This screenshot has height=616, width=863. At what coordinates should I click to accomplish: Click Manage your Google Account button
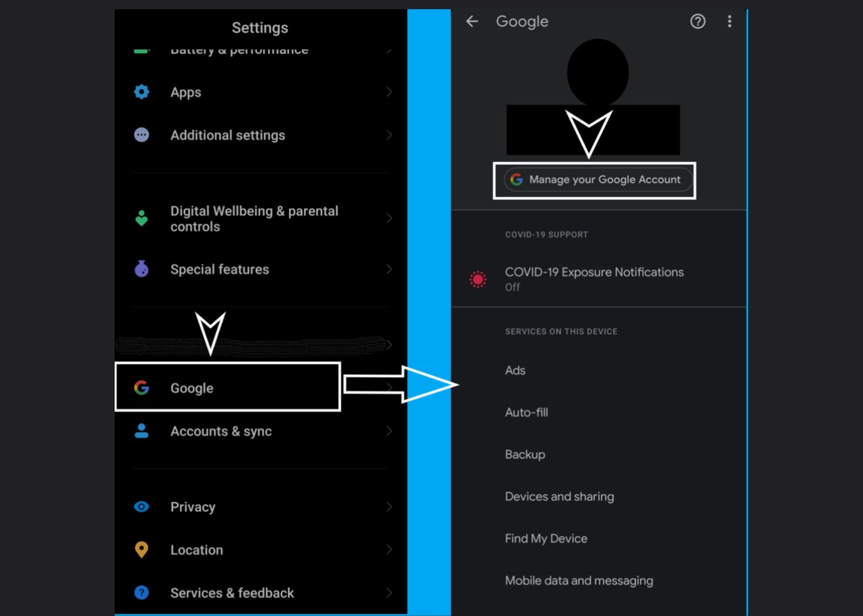(x=594, y=179)
